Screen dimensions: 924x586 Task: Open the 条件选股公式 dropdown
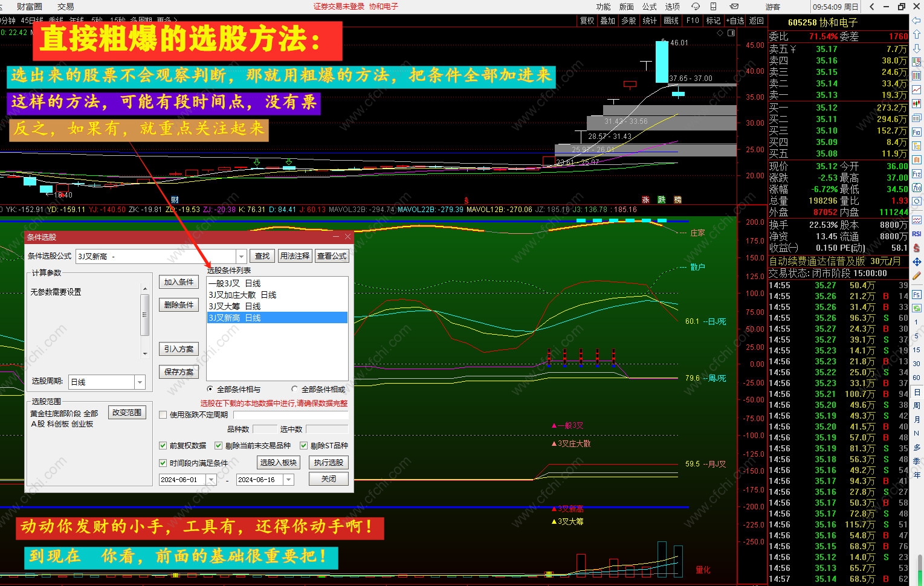pyautogui.click(x=241, y=256)
